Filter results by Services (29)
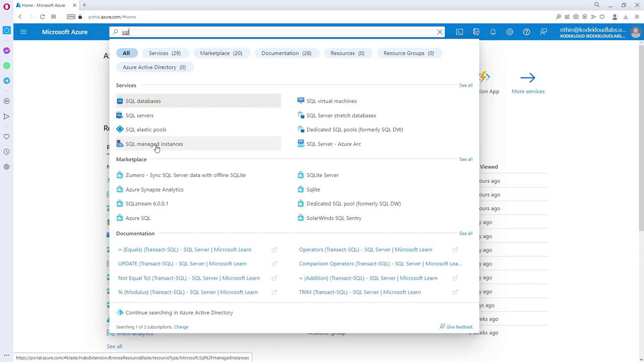Image resolution: width=644 pixels, height=362 pixels. tap(165, 53)
